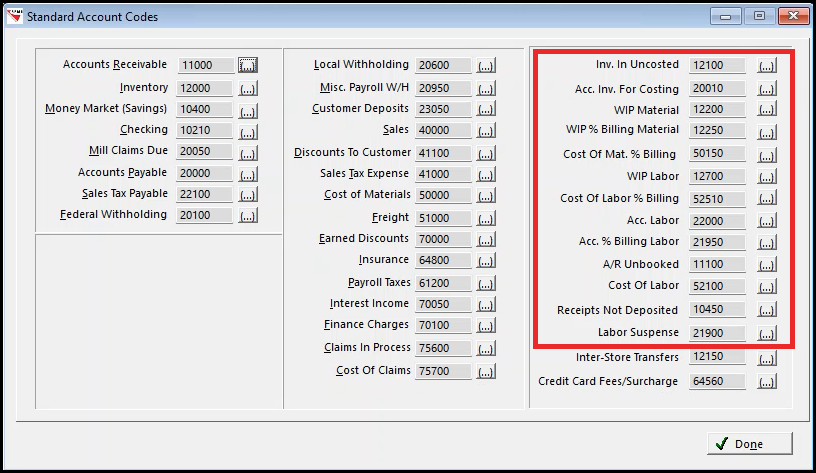Select Cost Of Claims field 75700

[443, 371]
